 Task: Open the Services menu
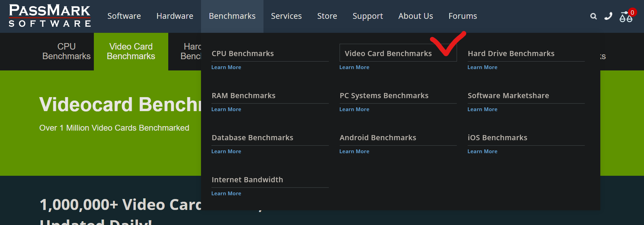[x=286, y=16]
